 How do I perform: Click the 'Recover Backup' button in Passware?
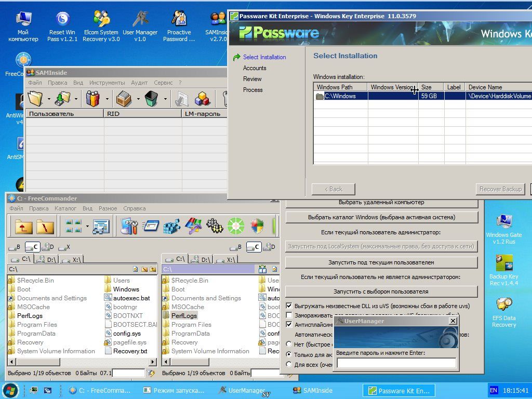click(x=500, y=189)
